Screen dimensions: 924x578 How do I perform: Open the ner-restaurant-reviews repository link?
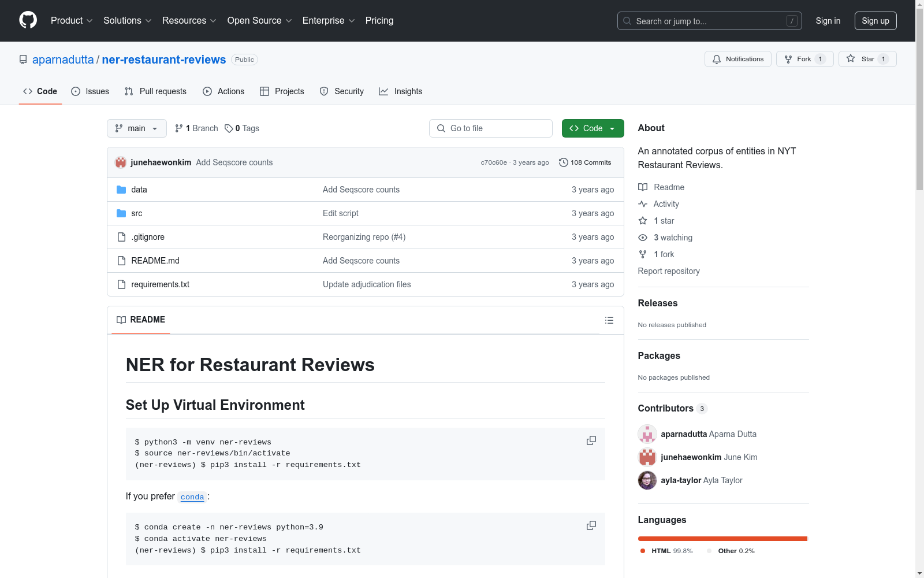point(164,60)
